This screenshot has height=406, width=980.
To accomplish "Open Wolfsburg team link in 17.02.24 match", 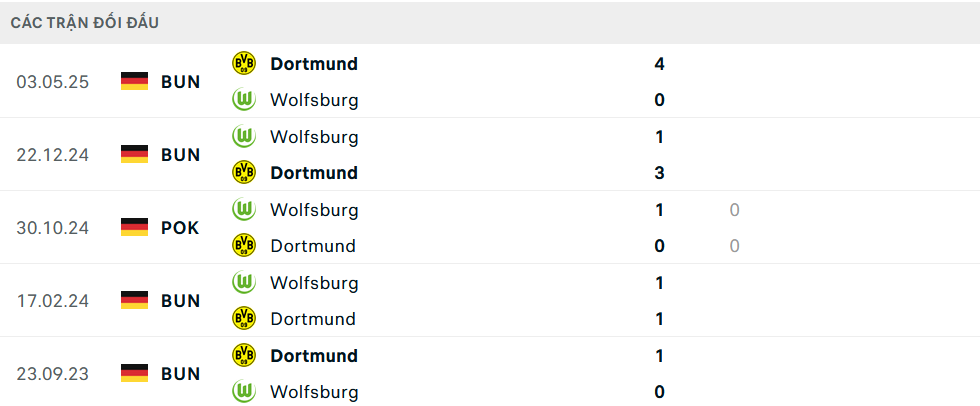I will click(x=313, y=283).
